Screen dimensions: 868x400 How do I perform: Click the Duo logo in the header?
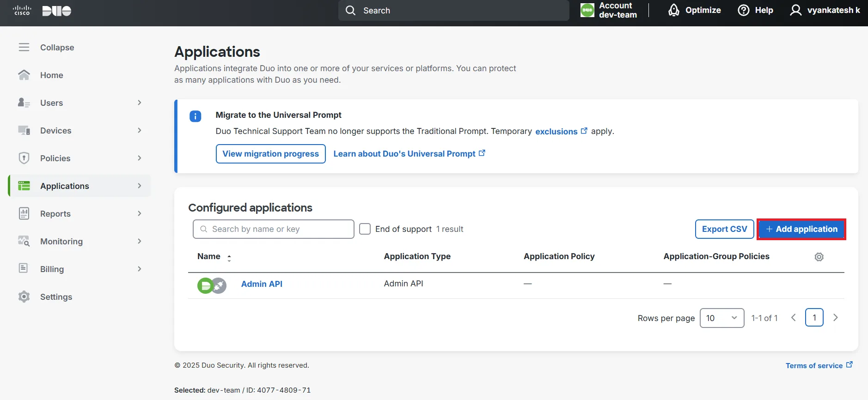point(57,11)
